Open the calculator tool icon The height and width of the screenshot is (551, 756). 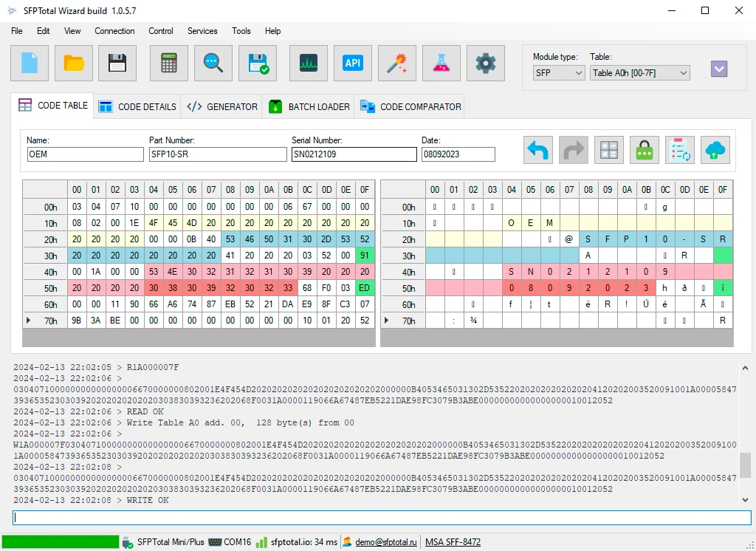[169, 64]
